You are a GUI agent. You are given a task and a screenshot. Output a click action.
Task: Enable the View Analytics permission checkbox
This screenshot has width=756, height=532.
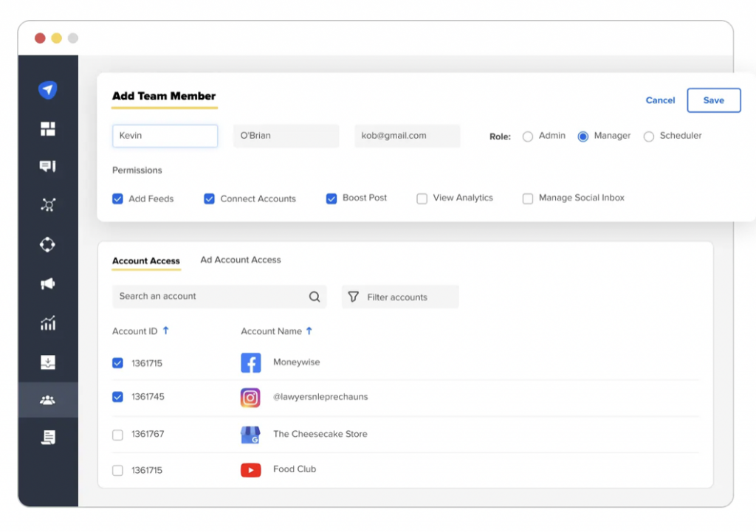[x=422, y=198]
